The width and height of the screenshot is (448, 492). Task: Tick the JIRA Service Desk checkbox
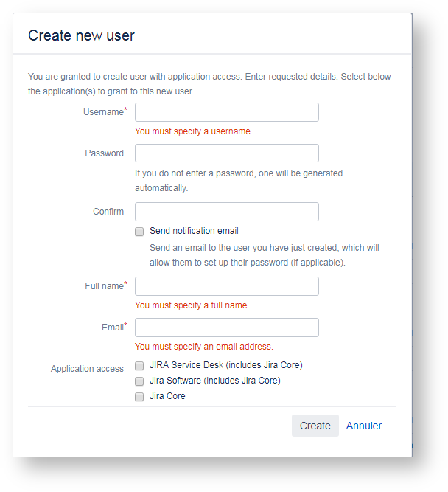139,365
